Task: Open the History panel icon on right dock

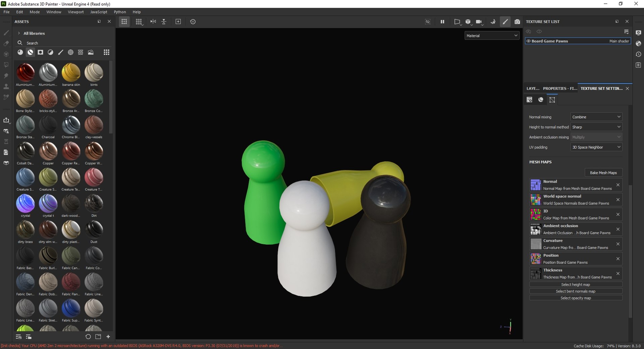Action: pos(638,54)
